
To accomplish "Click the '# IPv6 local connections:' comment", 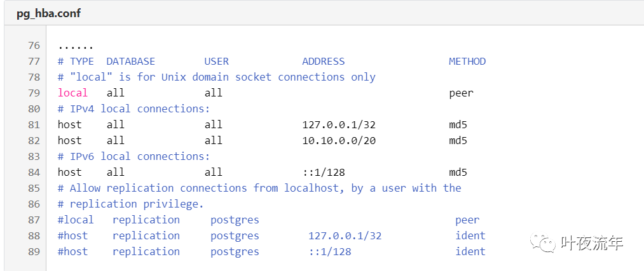I will [x=134, y=157].
